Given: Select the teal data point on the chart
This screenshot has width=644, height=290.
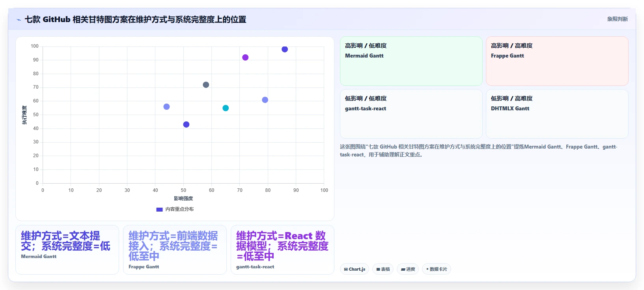Looking at the screenshot, I should [x=226, y=108].
